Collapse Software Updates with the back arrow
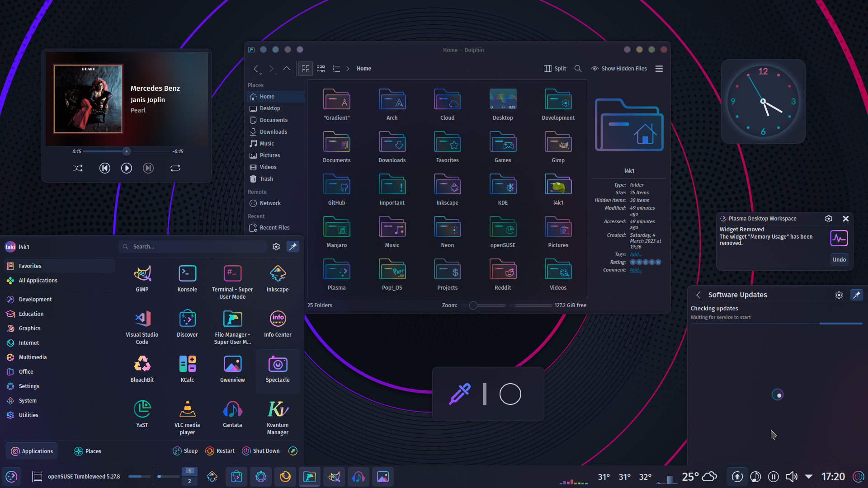 click(x=698, y=295)
